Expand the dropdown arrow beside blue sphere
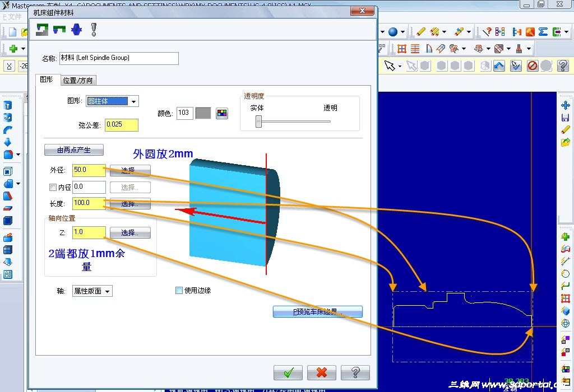Viewport: 574px width, 392px height. click(402, 32)
